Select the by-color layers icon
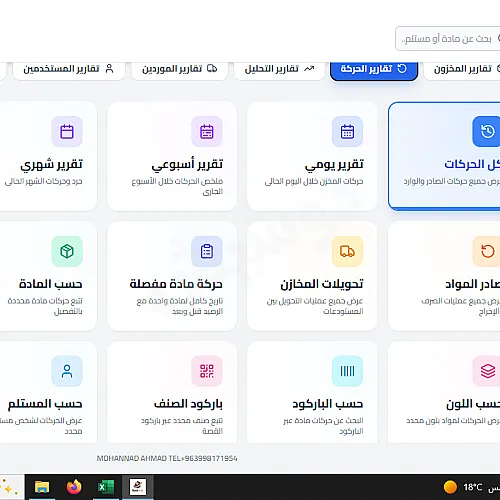 487,371
